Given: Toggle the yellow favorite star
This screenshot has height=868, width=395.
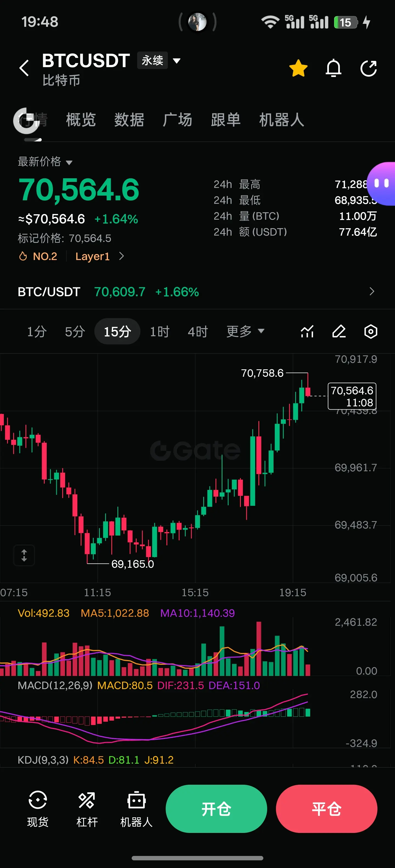Looking at the screenshot, I should pos(298,68).
